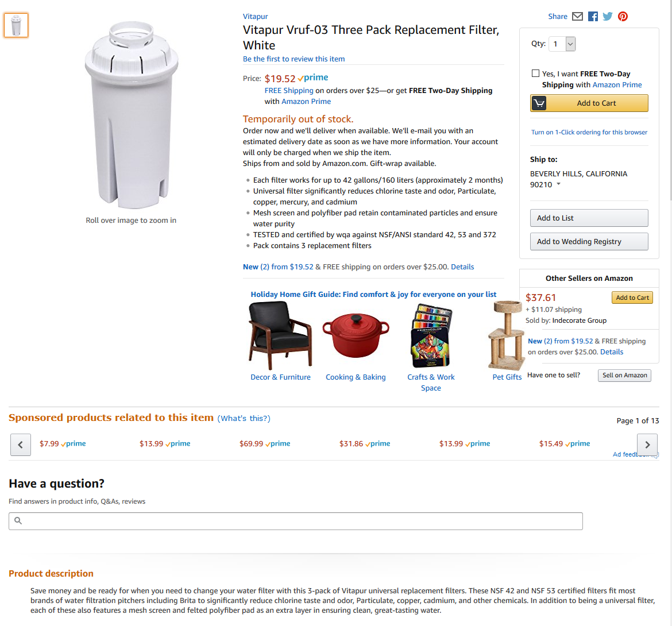Click the magnifier icon in question search
The width and height of the screenshot is (672, 626).
tap(18, 520)
